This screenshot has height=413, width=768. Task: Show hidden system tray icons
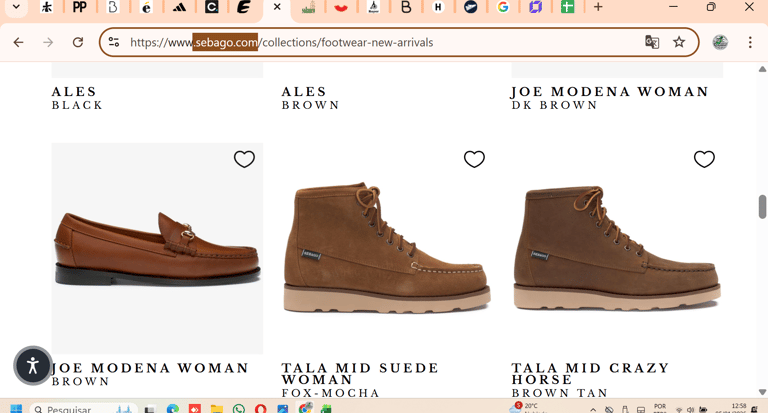tap(593, 410)
